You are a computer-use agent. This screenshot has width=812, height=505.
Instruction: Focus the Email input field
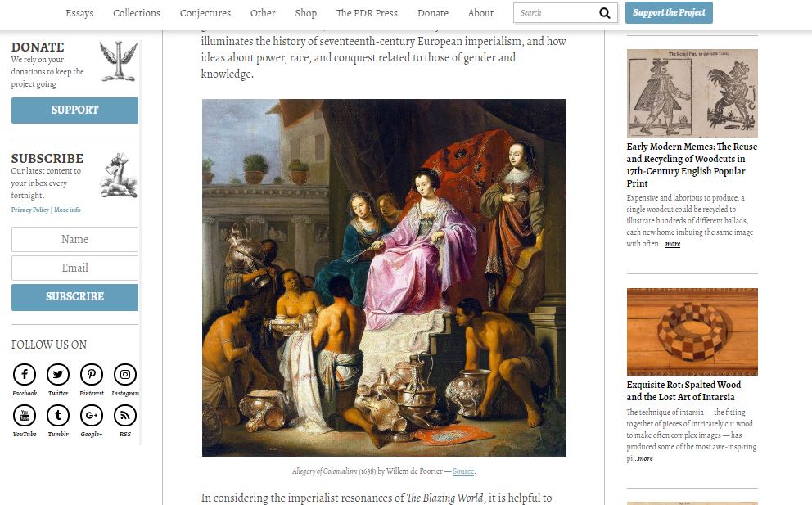coord(74,268)
